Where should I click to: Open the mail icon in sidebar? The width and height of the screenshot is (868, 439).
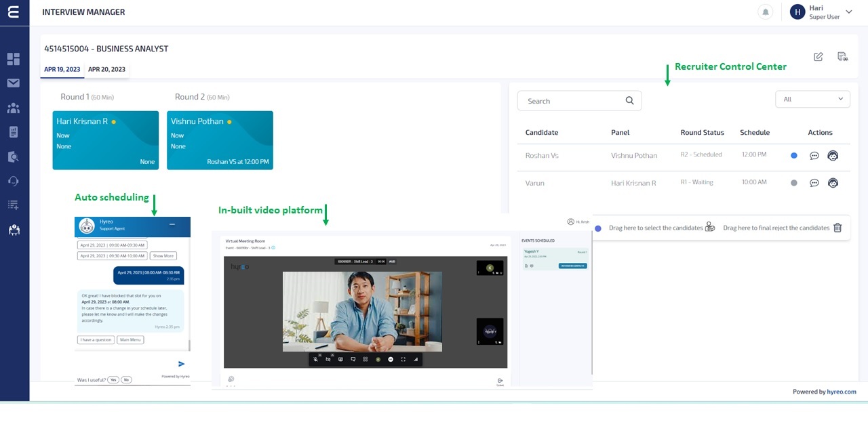click(x=14, y=83)
